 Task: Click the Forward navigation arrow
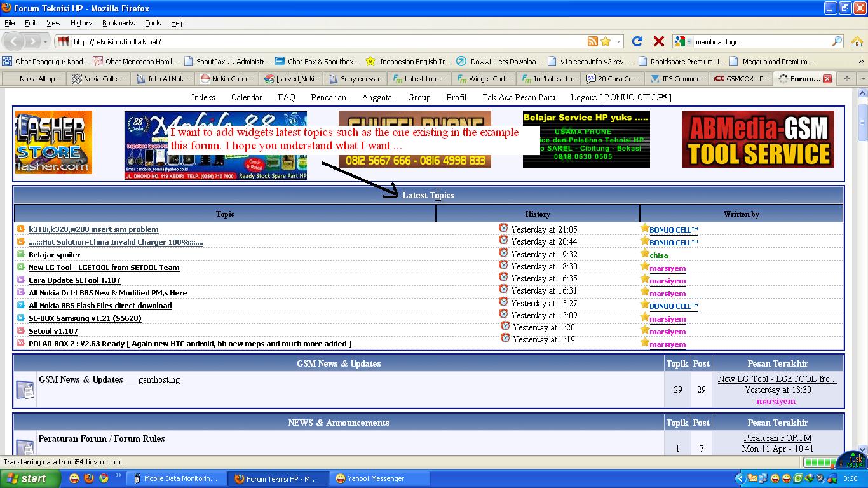pos(32,41)
